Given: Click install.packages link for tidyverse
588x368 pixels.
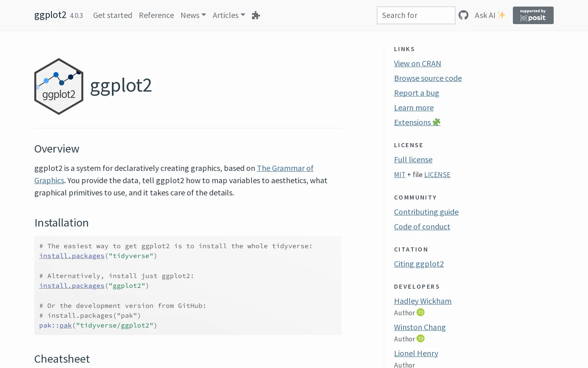Looking at the screenshot, I should 72,256.
